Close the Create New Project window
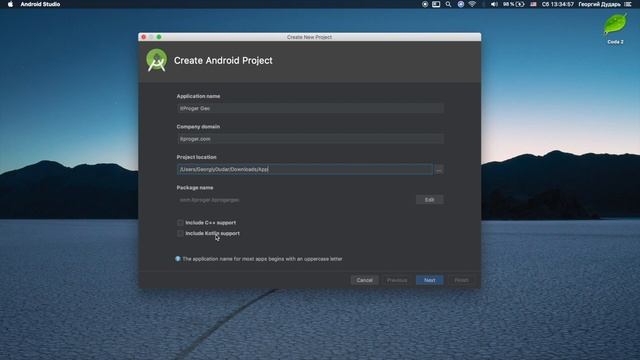The image size is (640, 360). click(x=144, y=37)
